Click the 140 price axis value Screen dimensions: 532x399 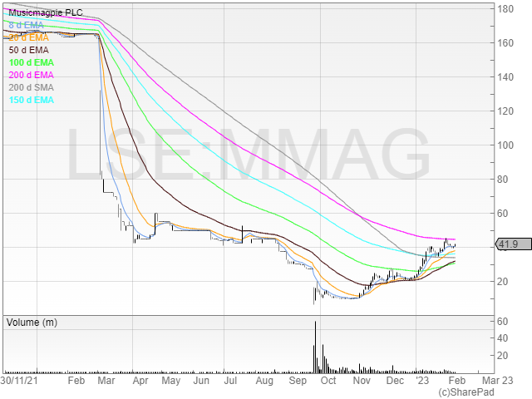click(x=505, y=77)
